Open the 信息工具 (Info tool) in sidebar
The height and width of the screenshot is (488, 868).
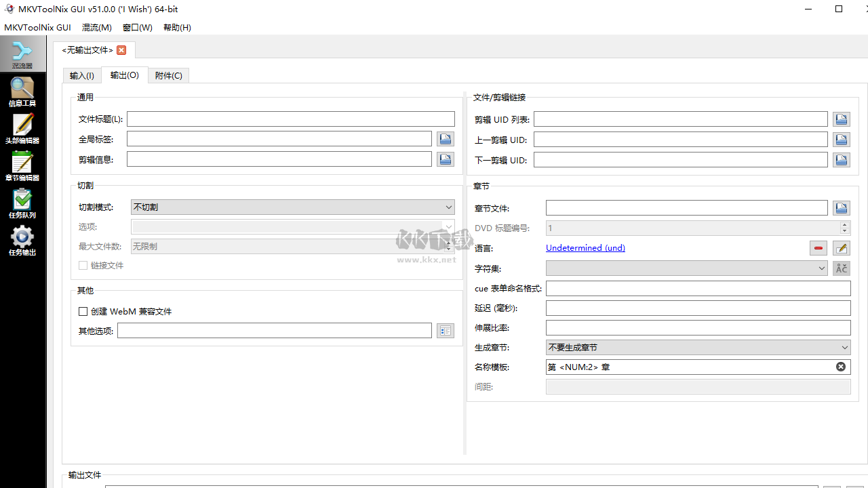[22, 90]
